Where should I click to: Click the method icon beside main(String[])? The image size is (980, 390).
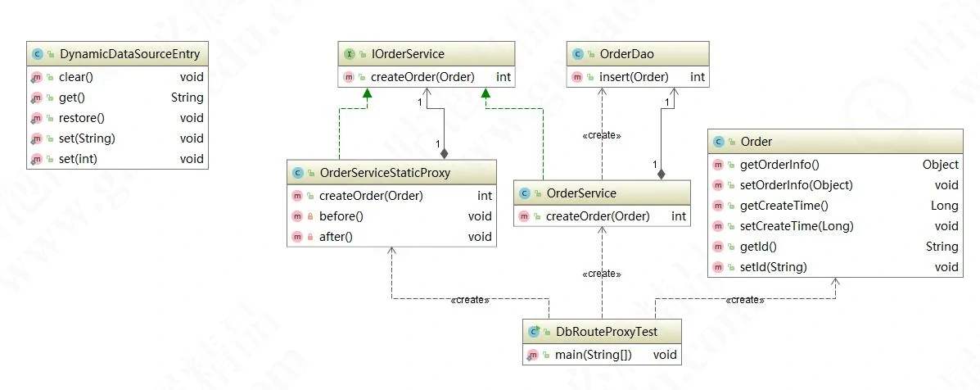click(x=533, y=355)
